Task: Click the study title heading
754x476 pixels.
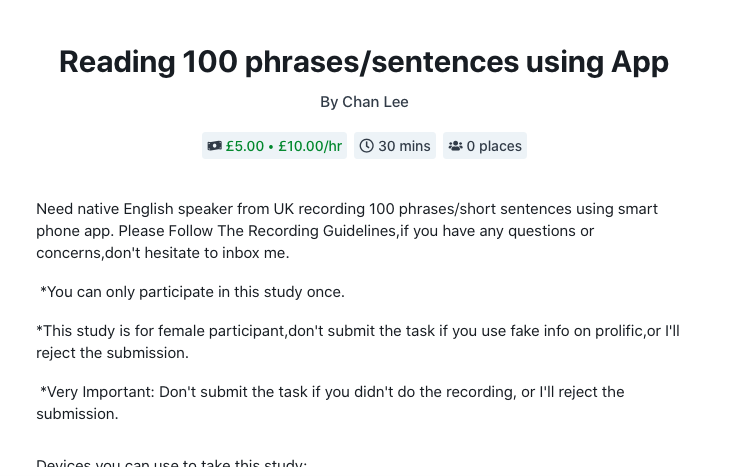Action: coord(364,62)
